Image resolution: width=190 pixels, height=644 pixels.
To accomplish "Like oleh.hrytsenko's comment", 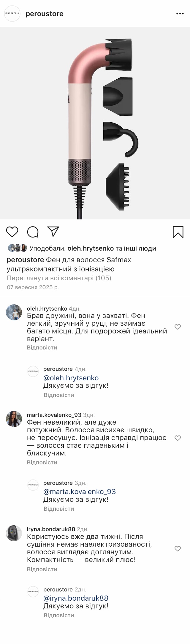I will pyautogui.click(x=178, y=327).
